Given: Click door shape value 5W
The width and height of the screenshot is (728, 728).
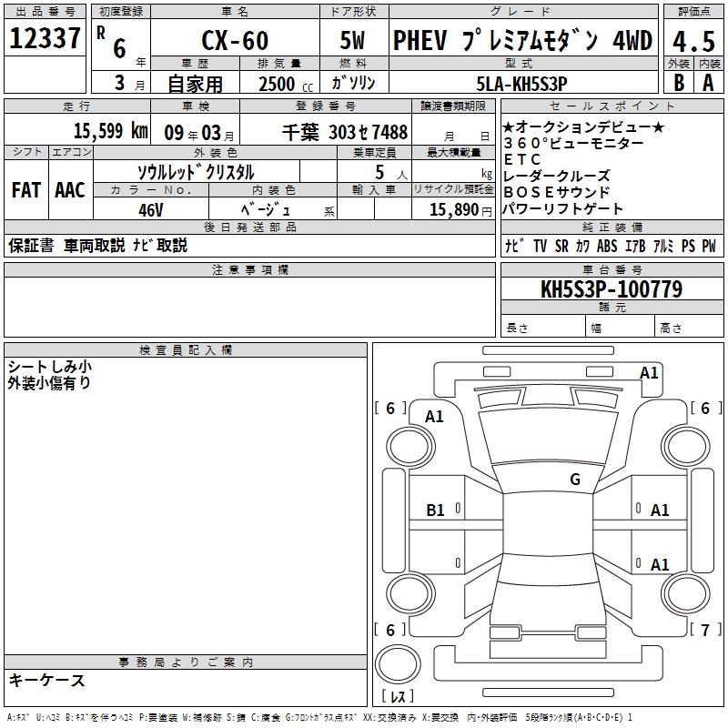Looking at the screenshot, I should [353, 40].
